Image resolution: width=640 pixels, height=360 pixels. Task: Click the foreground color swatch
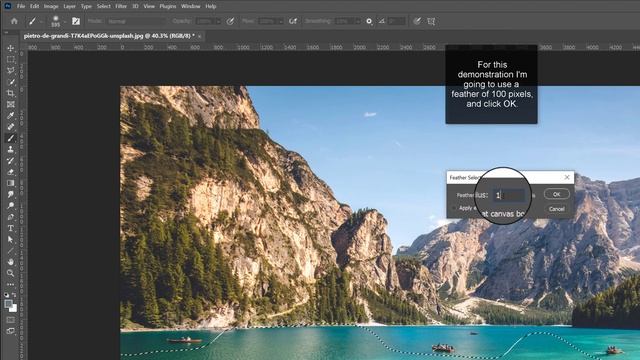tap(8, 304)
